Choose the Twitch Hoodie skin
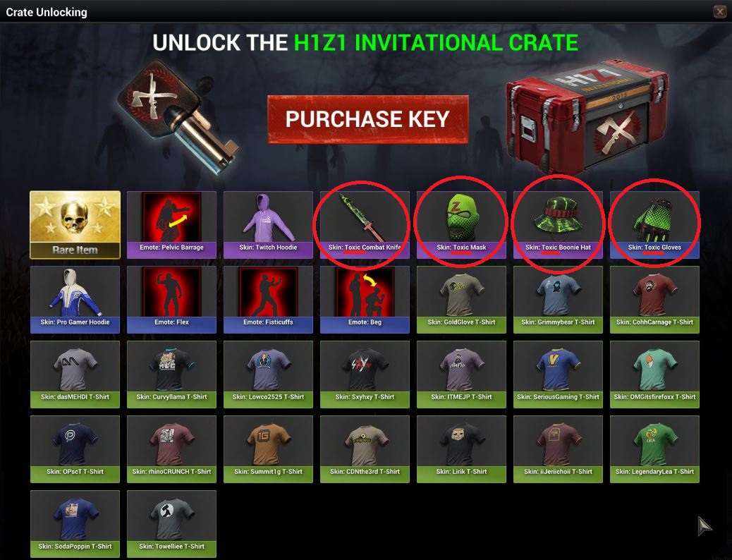This screenshot has height=560, width=732. point(269,225)
